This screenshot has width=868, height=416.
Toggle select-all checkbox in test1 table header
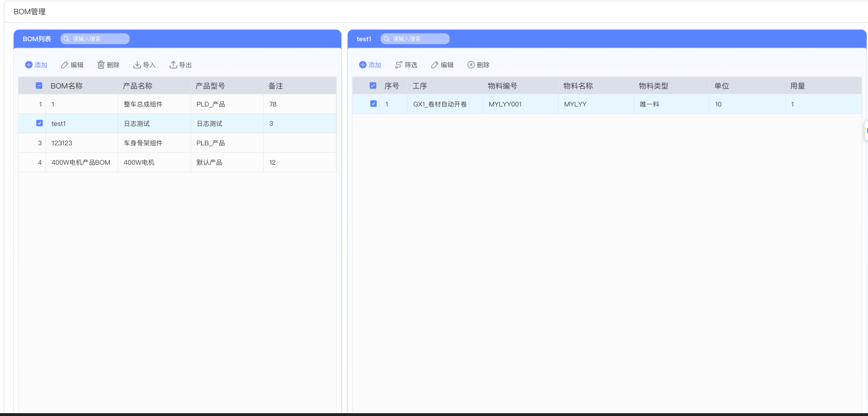[x=373, y=86]
